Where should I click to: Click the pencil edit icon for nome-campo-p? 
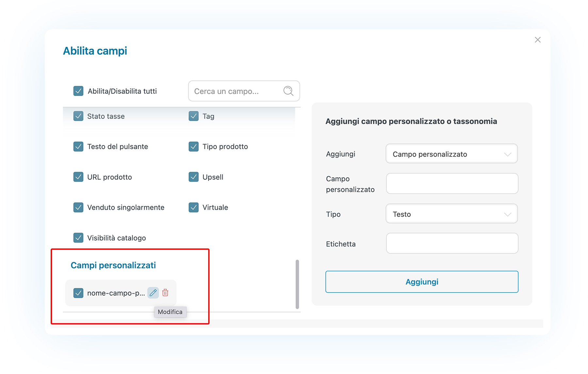(x=153, y=293)
